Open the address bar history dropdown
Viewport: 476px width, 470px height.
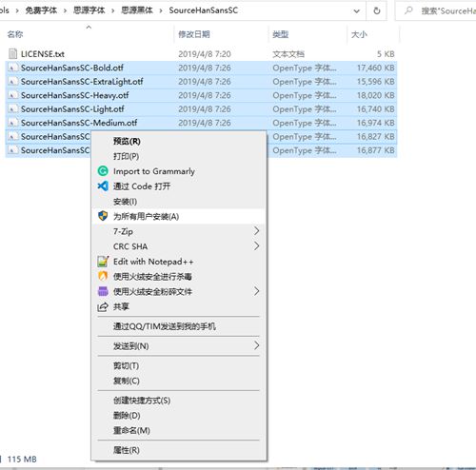(x=357, y=11)
